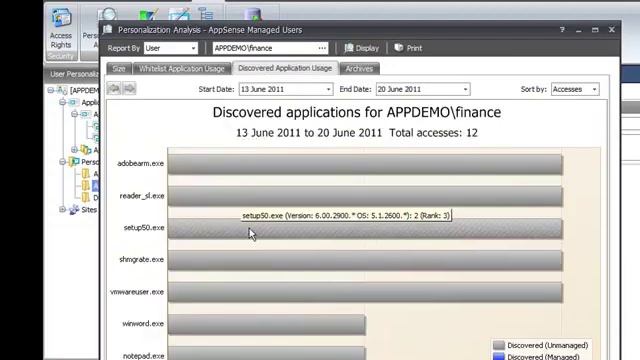Viewport: 640px width, 360px height.
Task: Click the shmgrate.exe bar
Action: tap(365, 260)
